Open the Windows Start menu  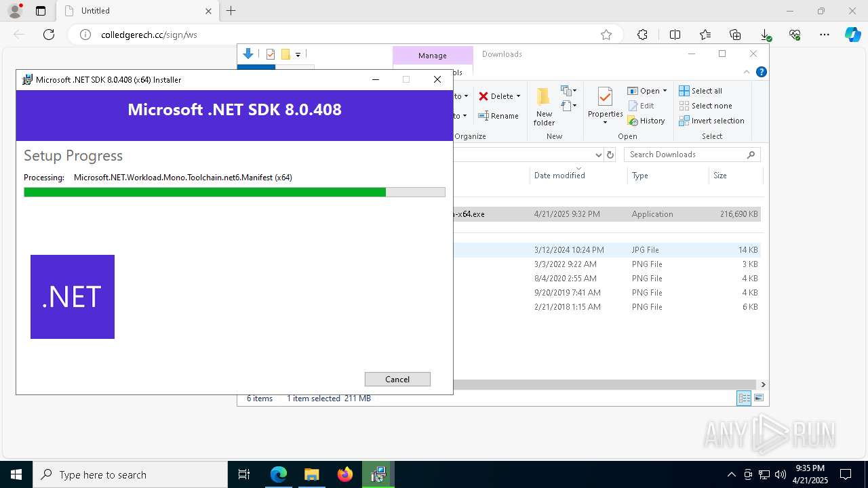[16, 474]
